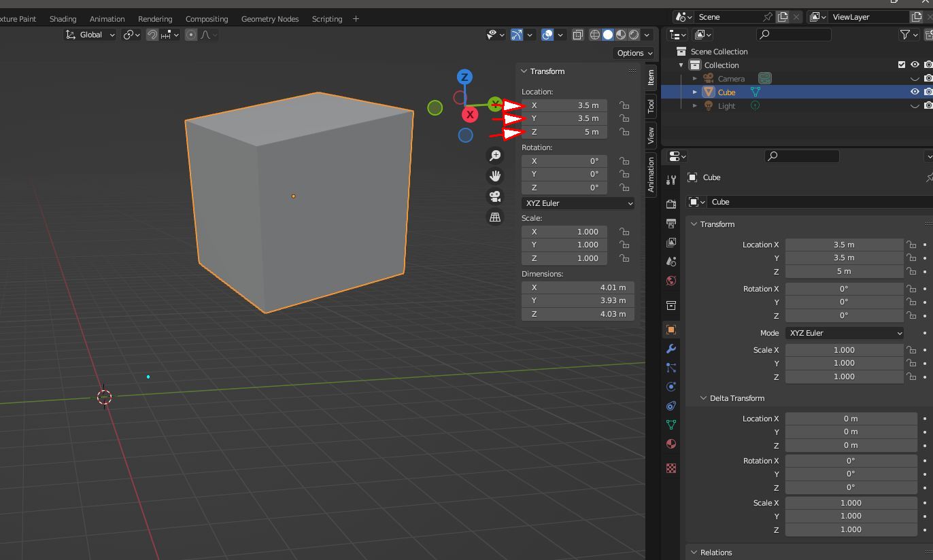933x560 pixels.
Task: Click the Scale X field in sidebar
Action: tap(564, 232)
